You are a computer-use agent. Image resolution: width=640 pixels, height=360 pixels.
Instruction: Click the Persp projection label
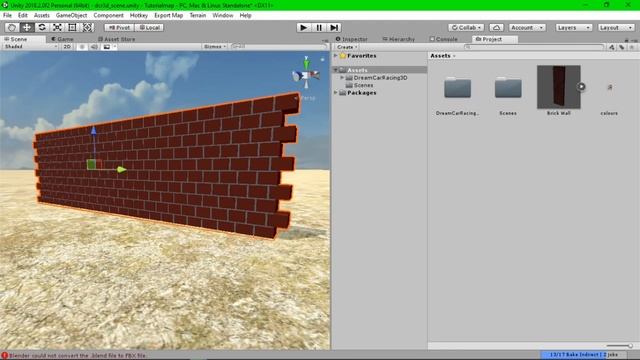pos(308,98)
